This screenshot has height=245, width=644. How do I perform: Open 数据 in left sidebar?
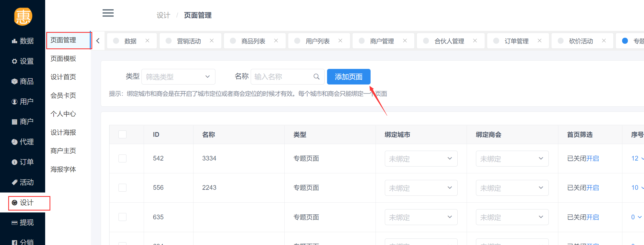[x=23, y=41]
